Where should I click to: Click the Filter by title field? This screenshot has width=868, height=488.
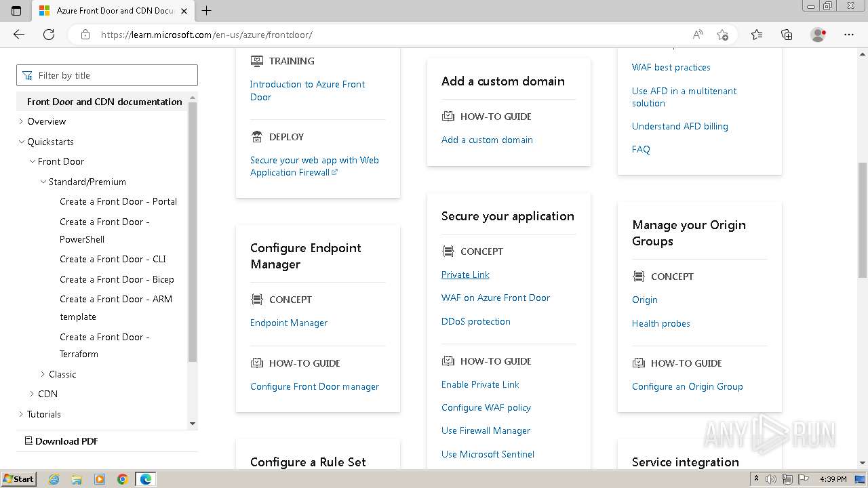point(107,75)
